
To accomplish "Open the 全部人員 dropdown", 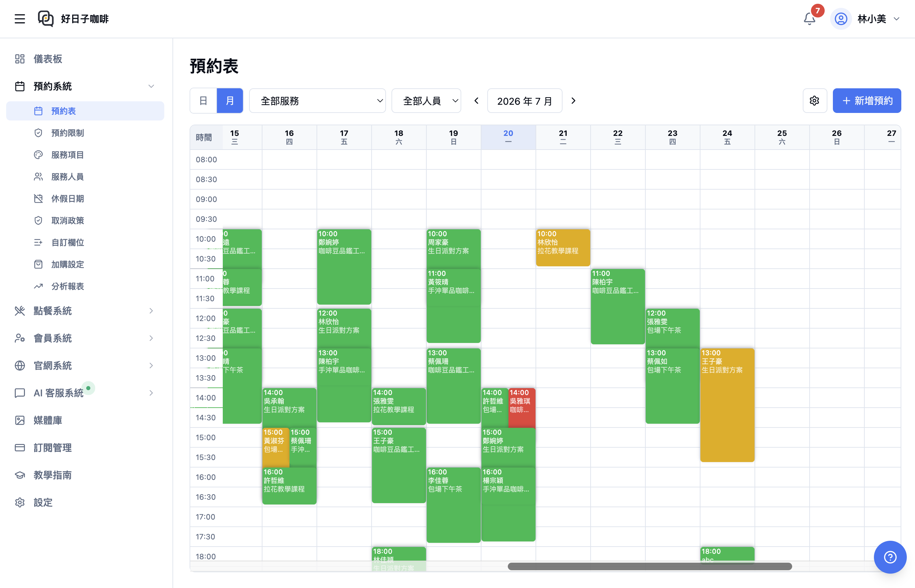I will coord(426,101).
